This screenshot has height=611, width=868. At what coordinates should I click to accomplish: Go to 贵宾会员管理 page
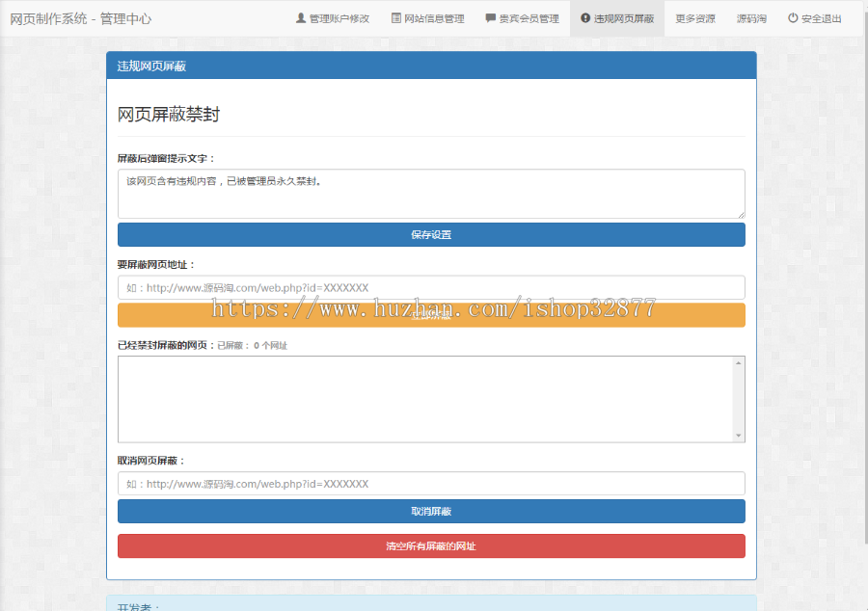click(x=523, y=19)
